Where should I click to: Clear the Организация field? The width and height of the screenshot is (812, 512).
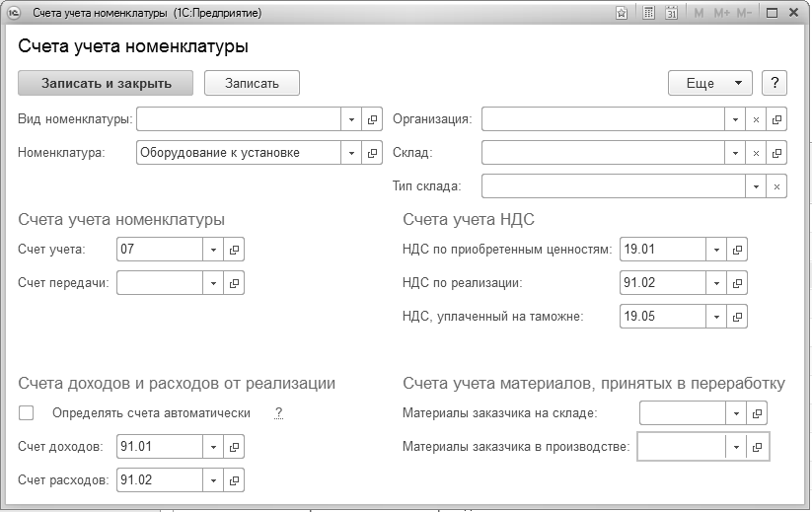(756, 119)
